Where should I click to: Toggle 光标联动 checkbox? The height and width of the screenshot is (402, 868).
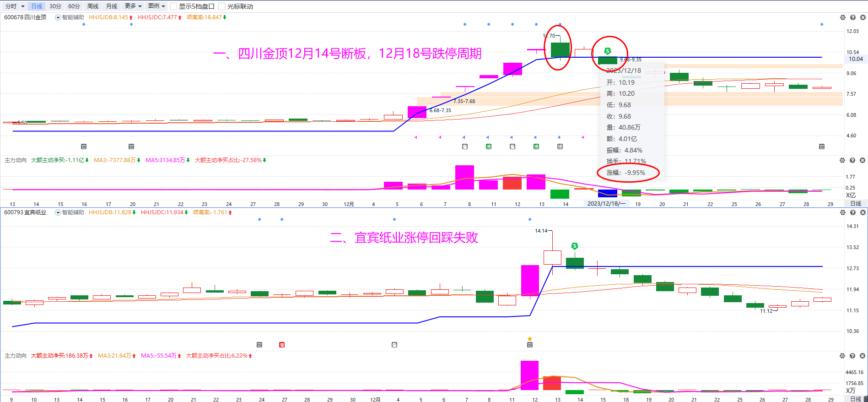pos(222,6)
